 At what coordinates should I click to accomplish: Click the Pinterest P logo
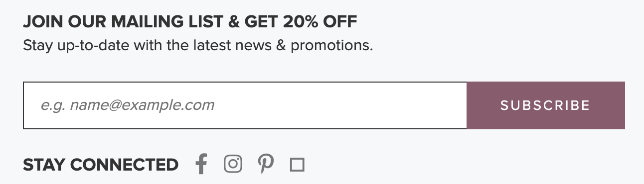(265, 164)
